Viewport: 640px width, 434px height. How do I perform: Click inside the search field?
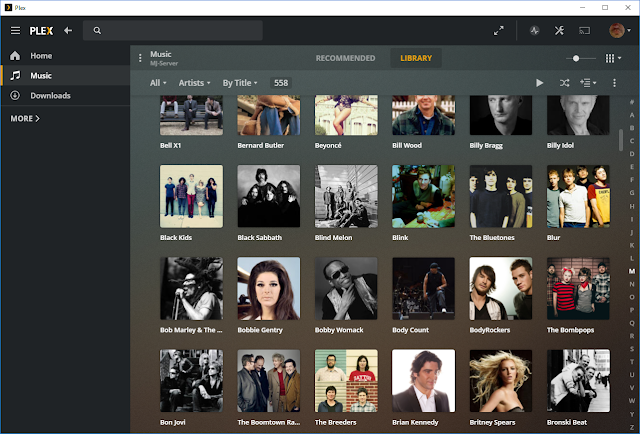pos(173,31)
